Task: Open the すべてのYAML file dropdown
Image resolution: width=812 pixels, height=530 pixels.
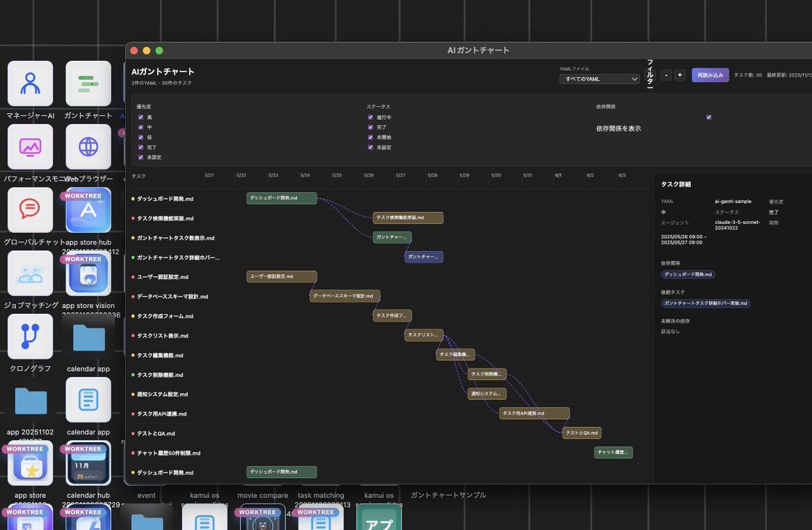Action: pos(599,79)
